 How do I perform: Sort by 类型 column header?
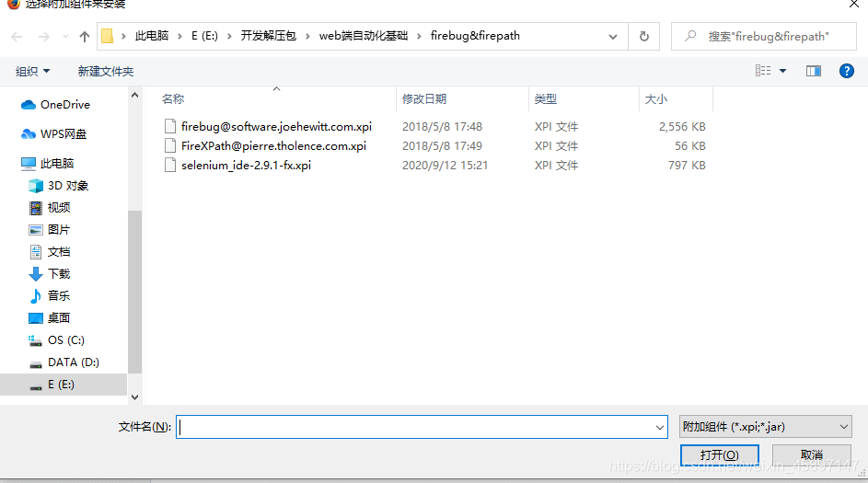(545, 99)
